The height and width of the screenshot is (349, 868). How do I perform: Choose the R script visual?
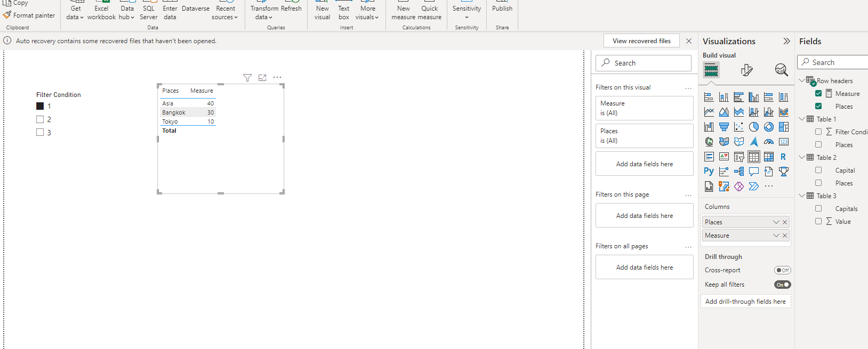coord(783,157)
